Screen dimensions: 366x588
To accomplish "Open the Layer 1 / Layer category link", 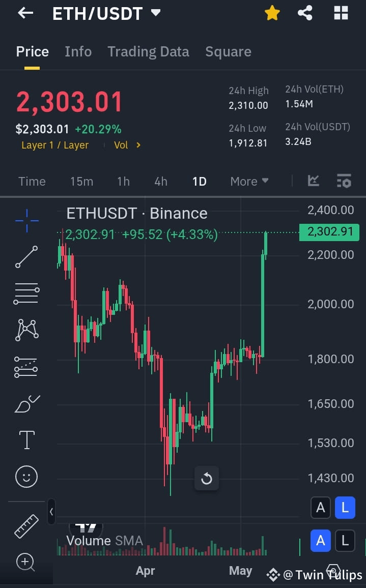I will (x=55, y=145).
